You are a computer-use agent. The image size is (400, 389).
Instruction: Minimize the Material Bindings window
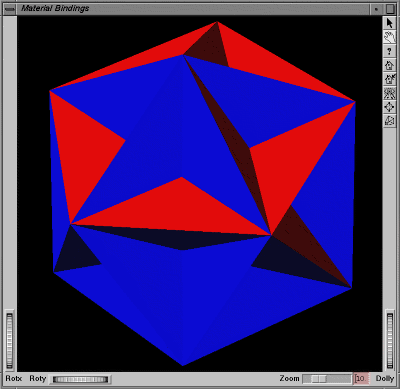[x=376, y=9]
